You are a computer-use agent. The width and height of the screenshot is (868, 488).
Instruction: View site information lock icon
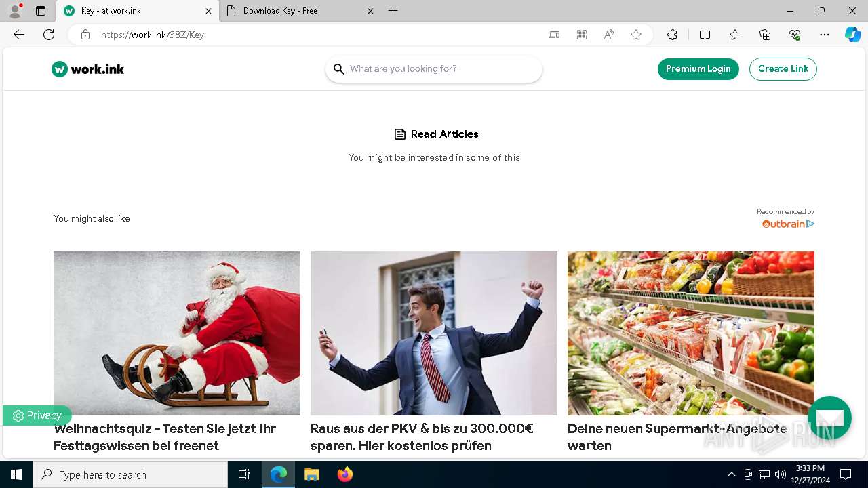85,35
